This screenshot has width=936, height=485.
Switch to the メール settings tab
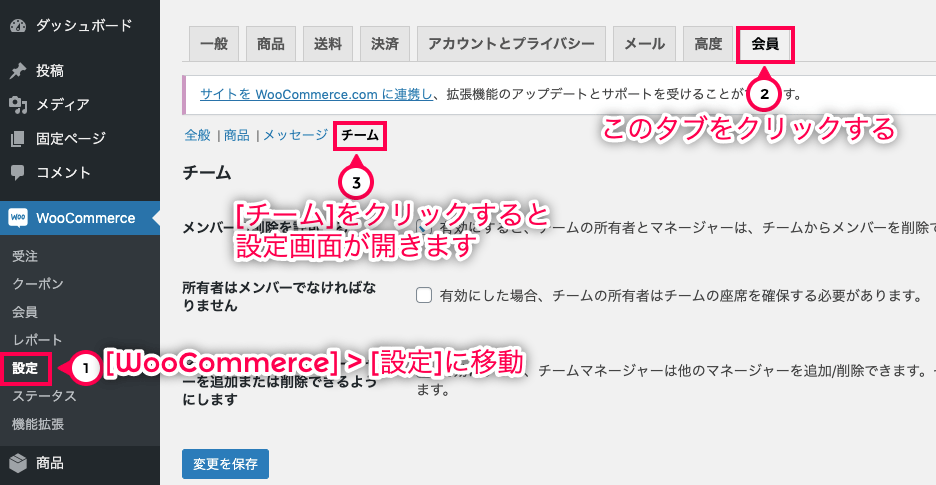click(x=644, y=44)
